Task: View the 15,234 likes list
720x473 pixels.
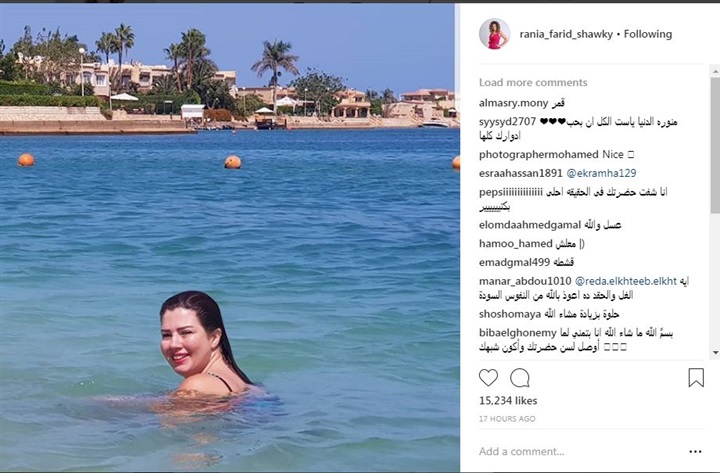Action: [508, 400]
